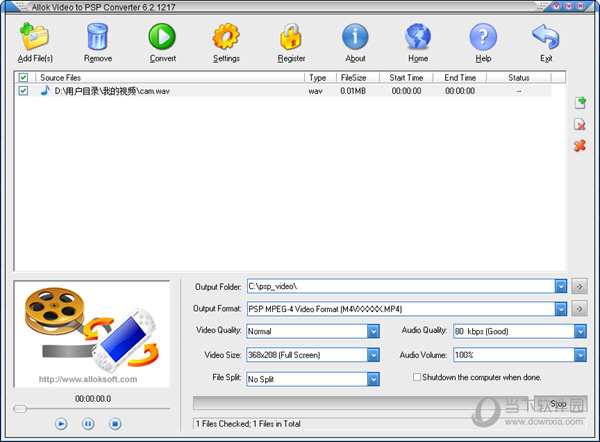The image size is (600, 442).
Task: Click the remove file side icon with red x page
Action: pos(580,124)
